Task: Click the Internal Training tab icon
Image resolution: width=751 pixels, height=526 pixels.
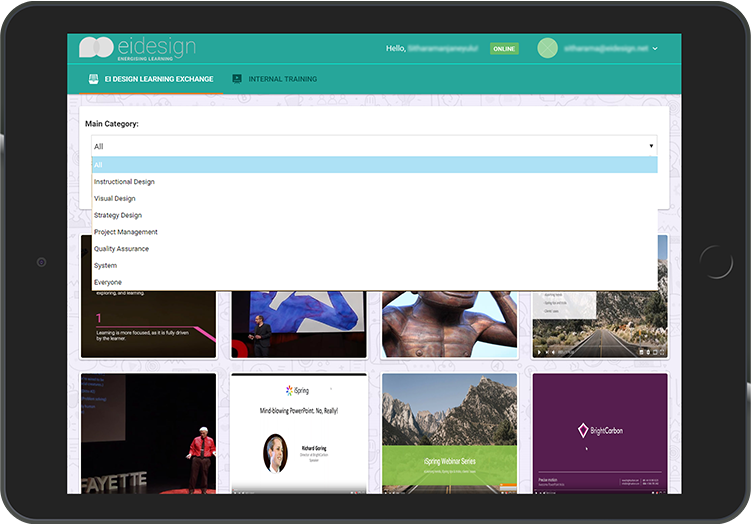Action: click(x=237, y=79)
